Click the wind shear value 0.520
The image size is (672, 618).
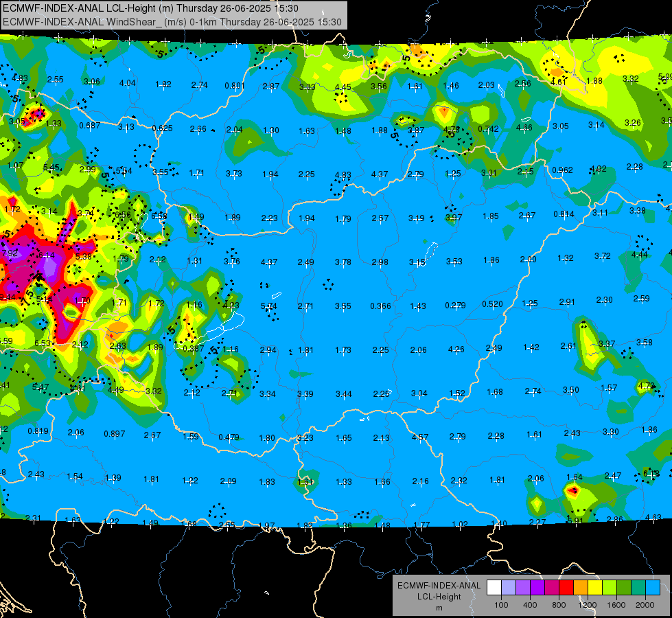(x=492, y=304)
